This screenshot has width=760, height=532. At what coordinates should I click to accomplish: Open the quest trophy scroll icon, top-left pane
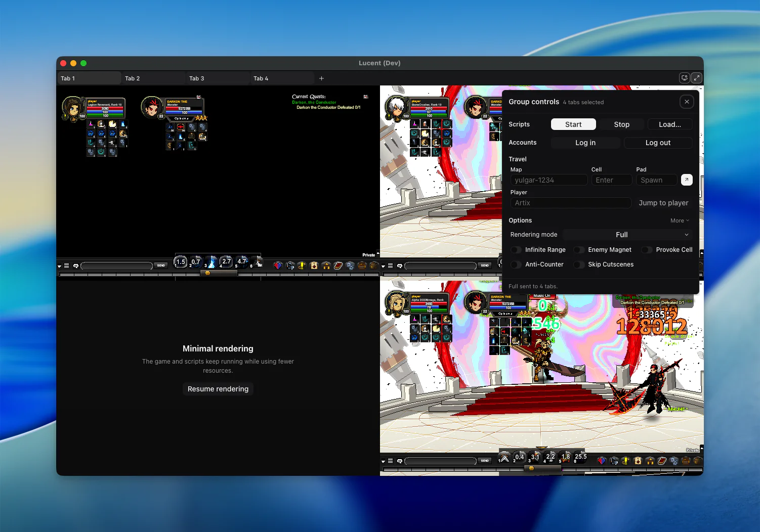click(x=302, y=265)
